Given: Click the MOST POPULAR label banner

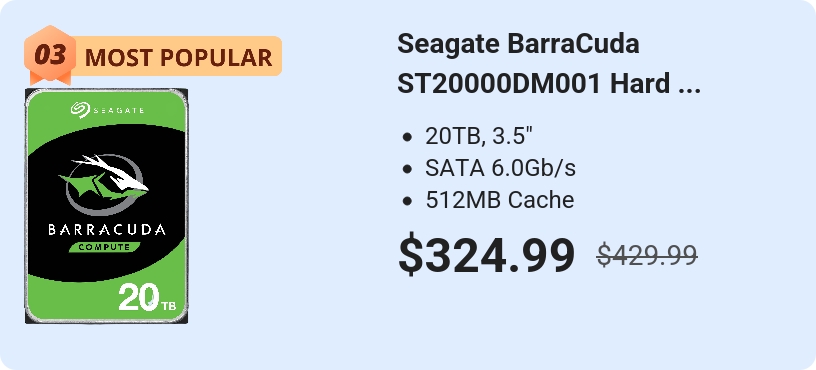Looking at the screenshot, I should pos(178,56).
